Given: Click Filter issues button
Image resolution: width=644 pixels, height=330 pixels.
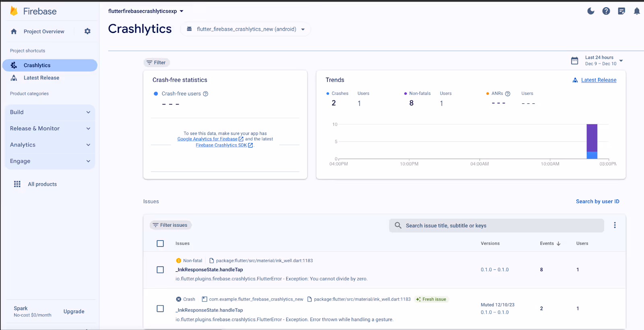Looking at the screenshot, I should click(171, 225).
